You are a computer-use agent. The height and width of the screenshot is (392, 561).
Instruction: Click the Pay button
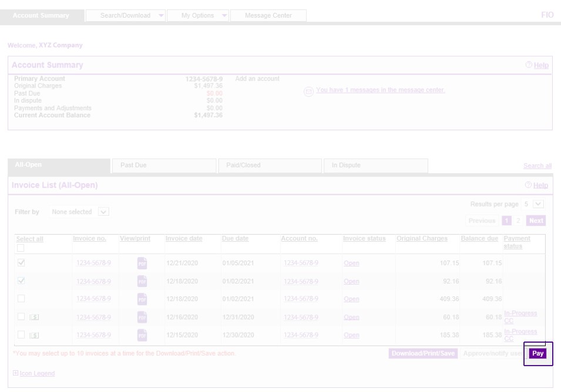pyautogui.click(x=538, y=353)
